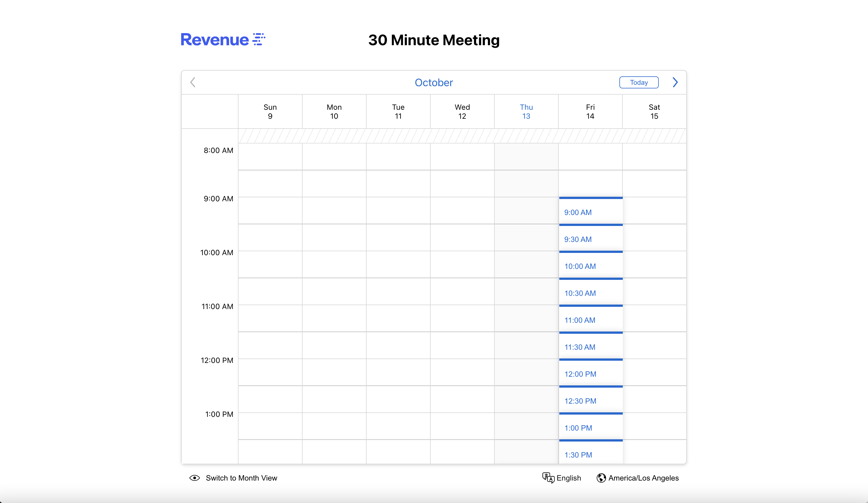This screenshot has height=503, width=868.
Task: Click the Revenue logo icon
Action: click(259, 39)
